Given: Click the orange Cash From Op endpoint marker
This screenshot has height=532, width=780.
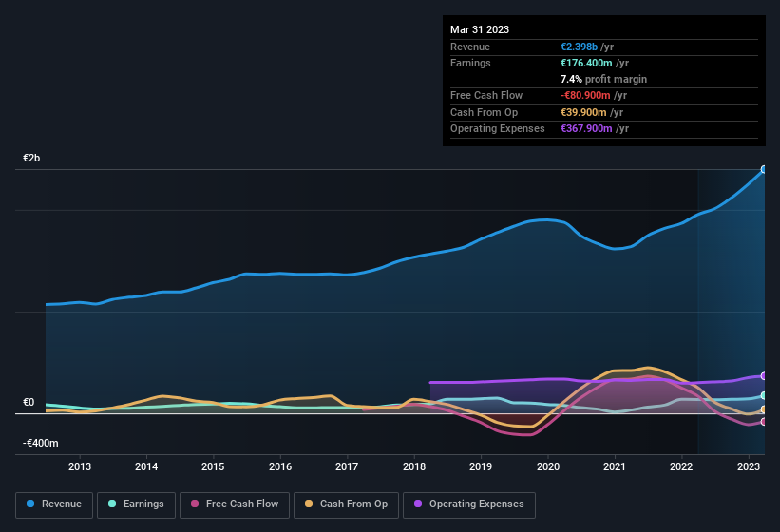Looking at the screenshot, I should (x=764, y=409).
